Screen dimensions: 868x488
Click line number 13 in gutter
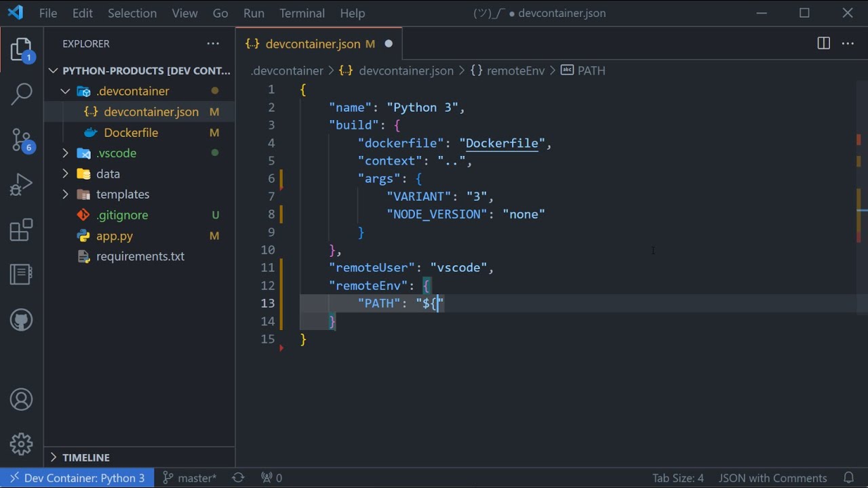coord(268,303)
